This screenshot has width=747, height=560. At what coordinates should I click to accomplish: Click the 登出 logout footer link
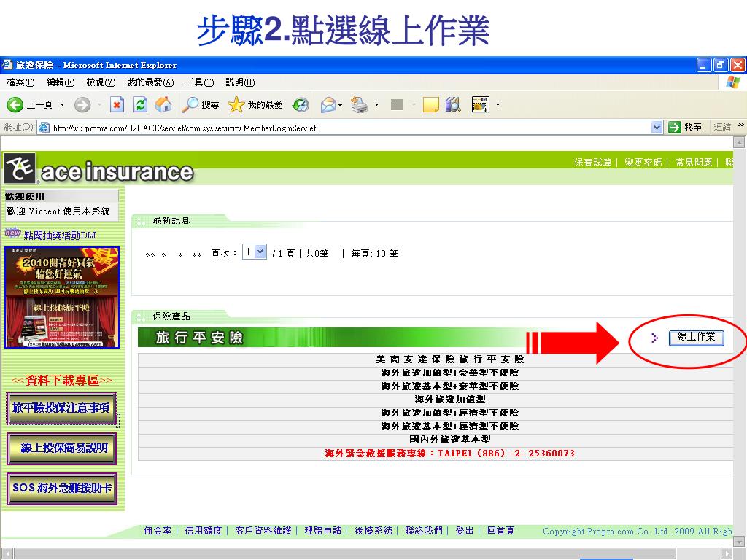pyautogui.click(x=465, y=531)
